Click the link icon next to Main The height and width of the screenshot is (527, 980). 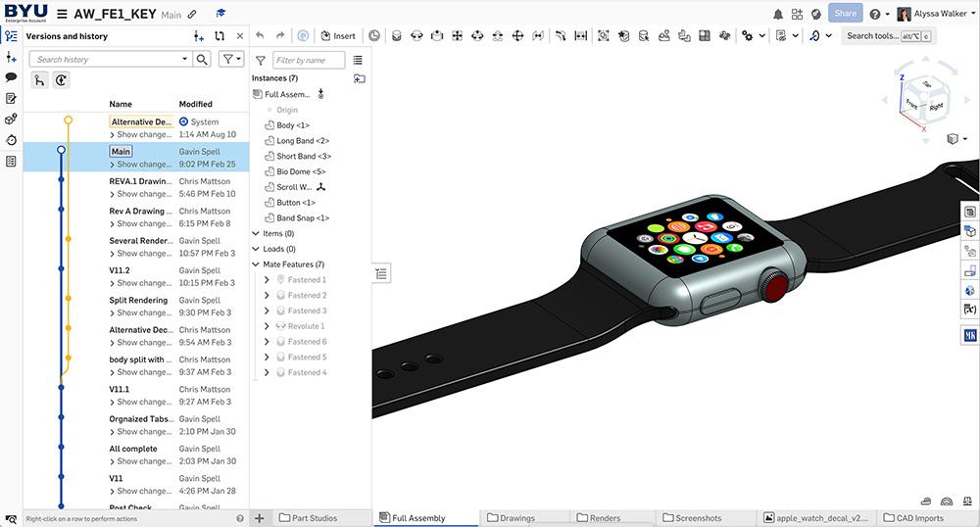pyautogui.click(x=191, y=15)
